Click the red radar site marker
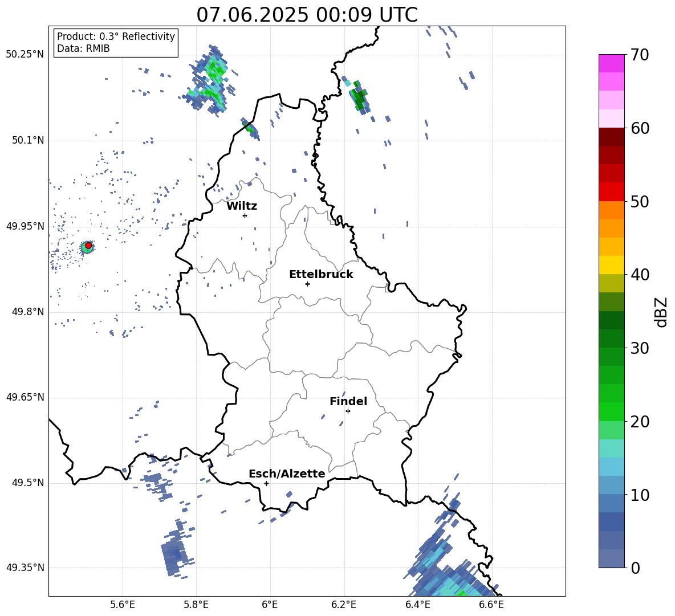This screenshot has height=616, width=675. [x=88, y=245]
